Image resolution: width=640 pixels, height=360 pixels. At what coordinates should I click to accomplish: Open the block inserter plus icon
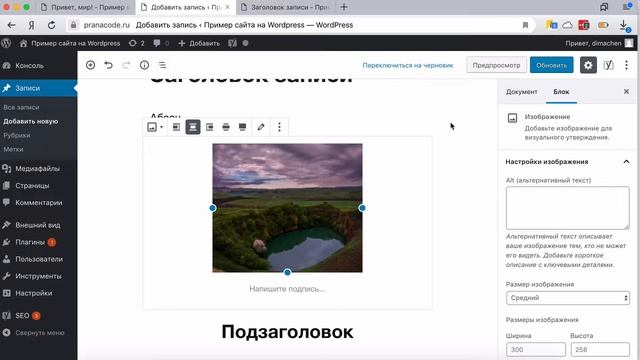tap(90, 65)
